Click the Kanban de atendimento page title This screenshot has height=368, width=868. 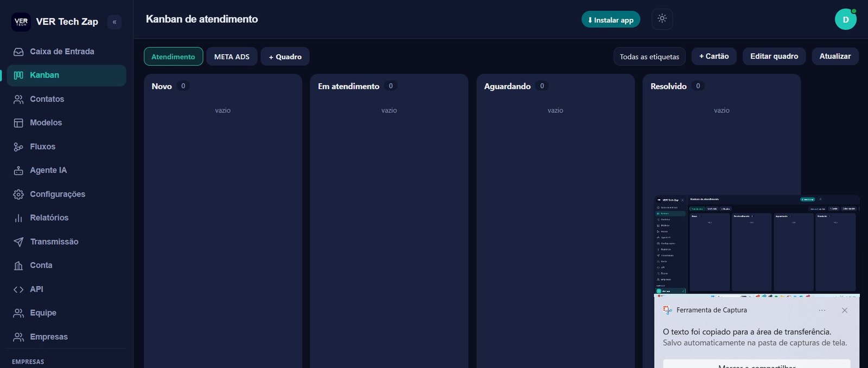coord(202,19)
